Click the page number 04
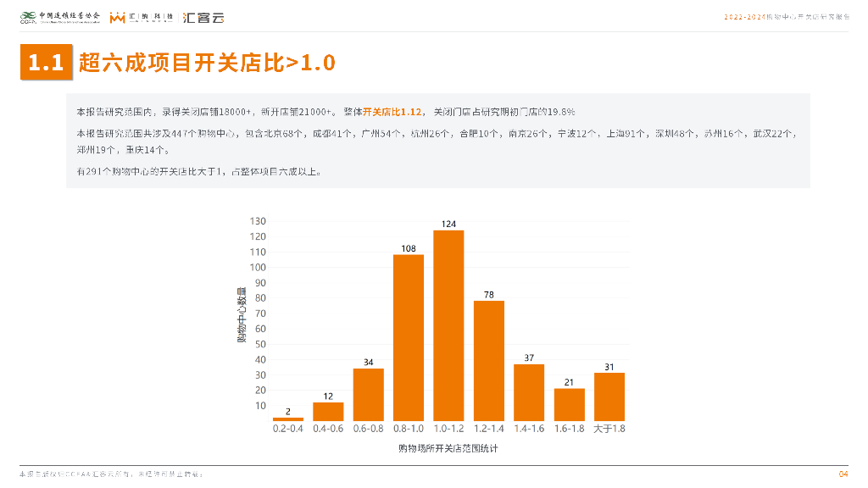868x488 pixels. pyautogui.click(x=843, y=474)
